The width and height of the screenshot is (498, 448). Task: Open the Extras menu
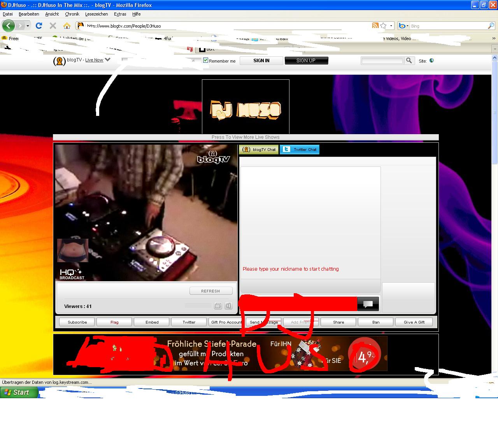(120, 14)
